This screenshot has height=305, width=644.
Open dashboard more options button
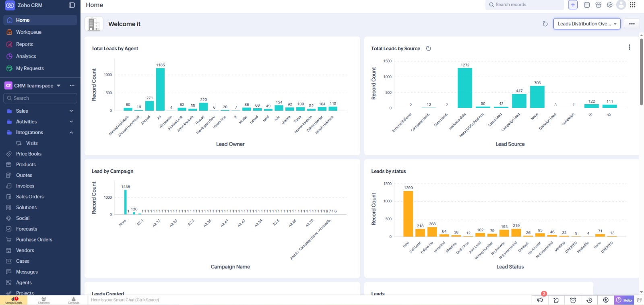coord(632,24)
